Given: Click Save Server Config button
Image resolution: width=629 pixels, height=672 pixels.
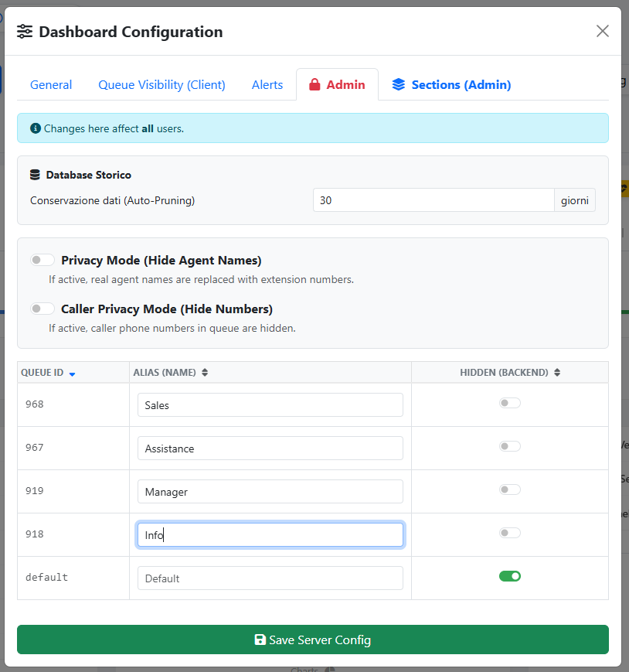Looking at the screenshot, I should tap(313, 640).
